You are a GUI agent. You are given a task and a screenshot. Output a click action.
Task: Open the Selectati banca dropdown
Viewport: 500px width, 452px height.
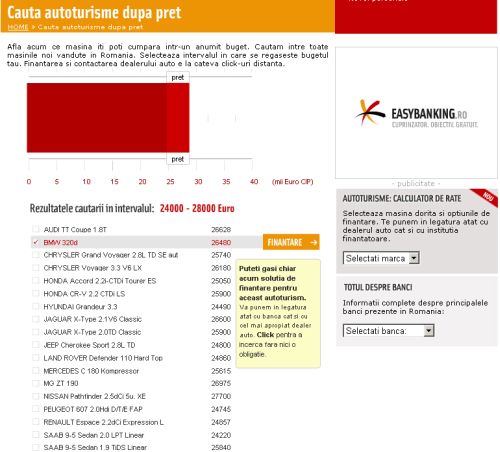388,331
